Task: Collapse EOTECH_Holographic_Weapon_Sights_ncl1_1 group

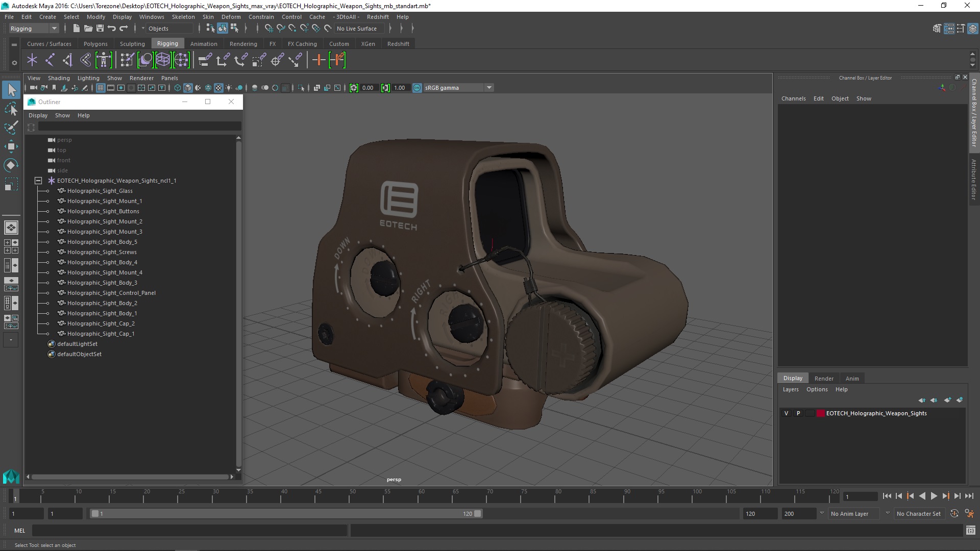Action: 38,181
